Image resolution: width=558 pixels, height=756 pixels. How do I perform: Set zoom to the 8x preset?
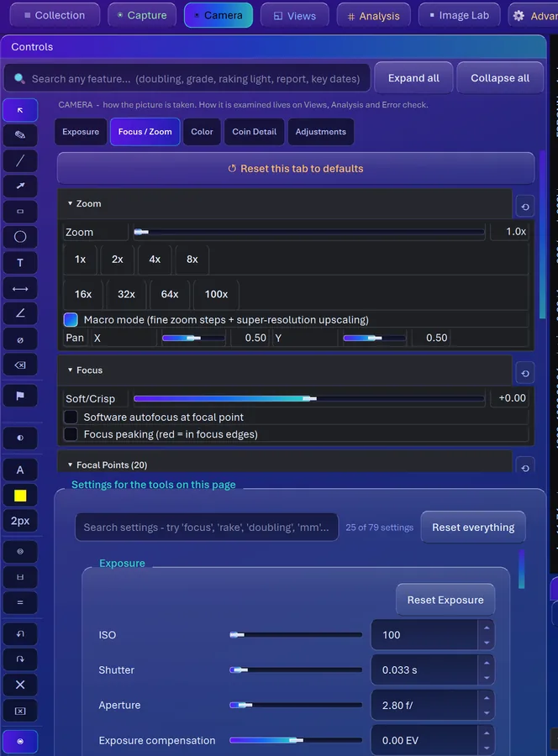pos(192,260)
